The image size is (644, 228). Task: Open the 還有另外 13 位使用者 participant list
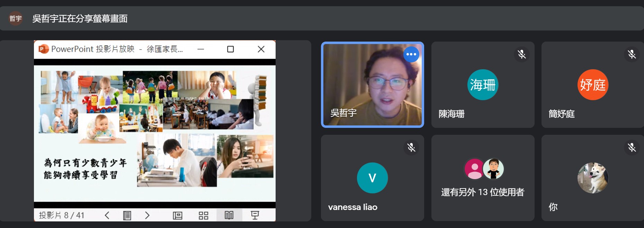[483, 178]
